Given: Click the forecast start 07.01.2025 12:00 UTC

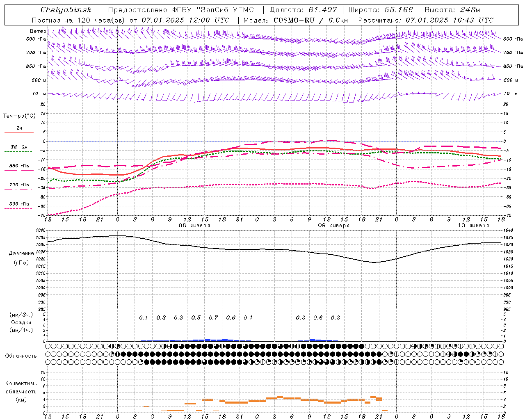Looking at the screenshot, I should 185,20.
